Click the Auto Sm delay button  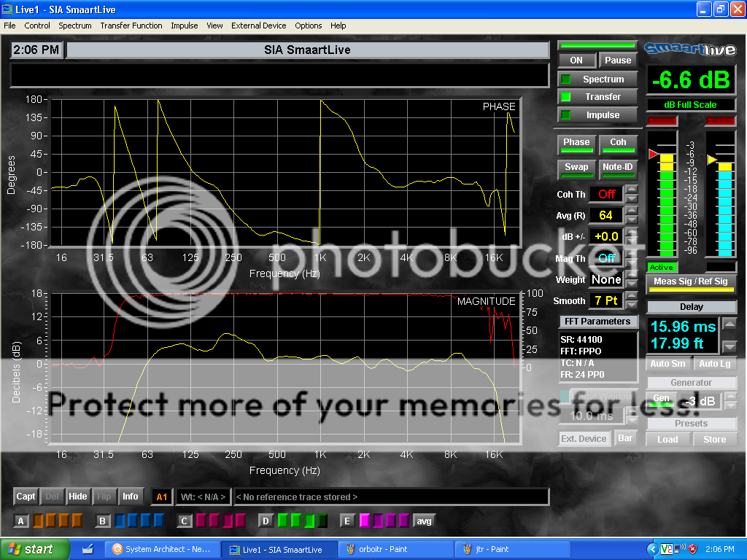tap(667, 364)
